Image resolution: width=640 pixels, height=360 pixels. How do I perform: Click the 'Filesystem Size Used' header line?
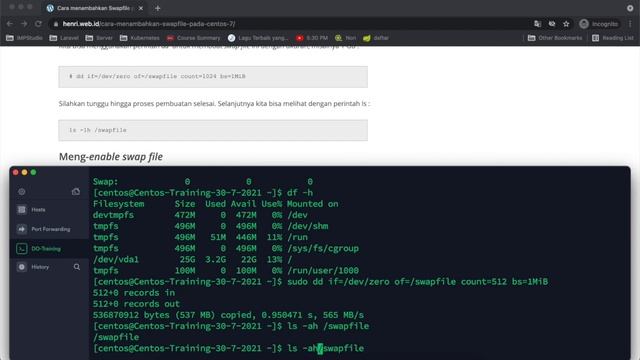216,204
